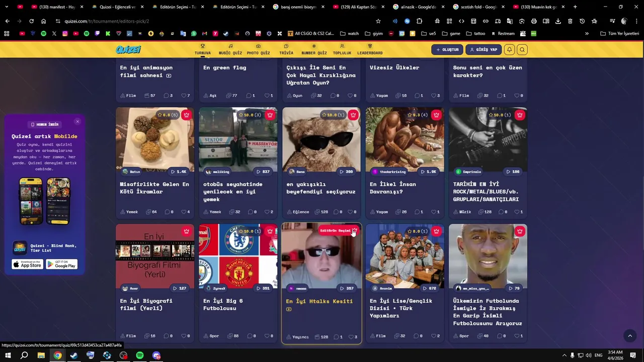This screenshot has height=362, width=644.
Task: Open the Tüm Yer İşaretleri folder
Action: click(619, 33)
